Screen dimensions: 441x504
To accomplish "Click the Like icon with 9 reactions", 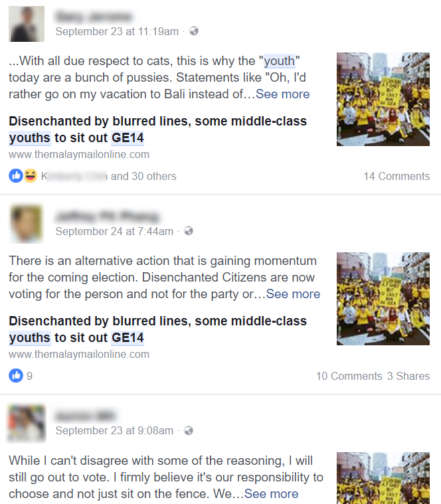I will [16, 375].
